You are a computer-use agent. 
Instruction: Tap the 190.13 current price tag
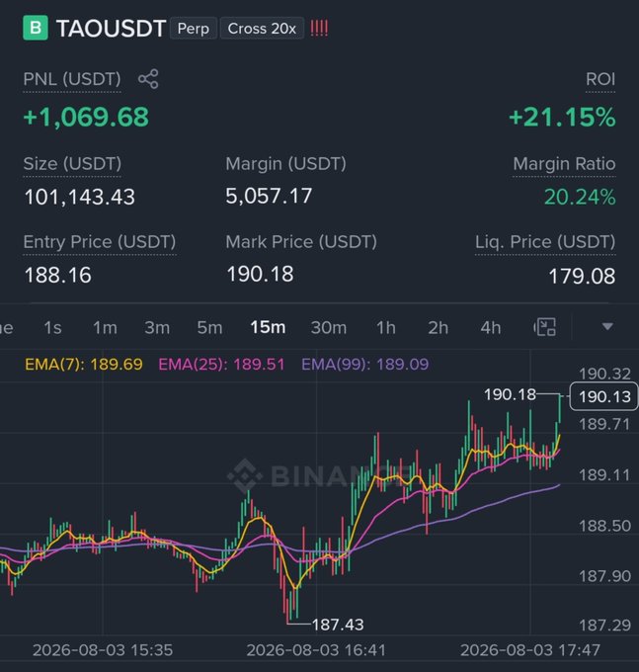[604, 396]
